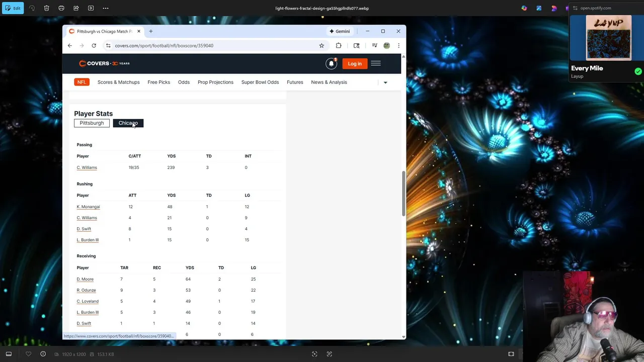Screen dimensions: 644x362
Task: Click the browser page vertical scrollbar thumb
Action: pos(404,194)
